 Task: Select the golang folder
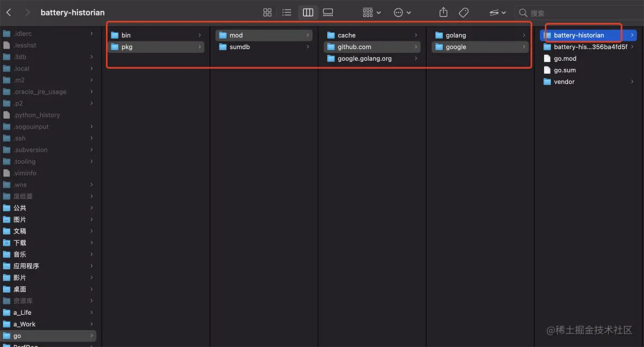point(480,35)
